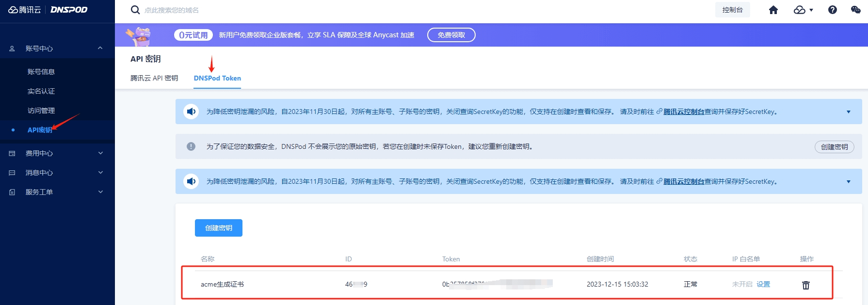Open the 控制台 console button

pos(732,10)
